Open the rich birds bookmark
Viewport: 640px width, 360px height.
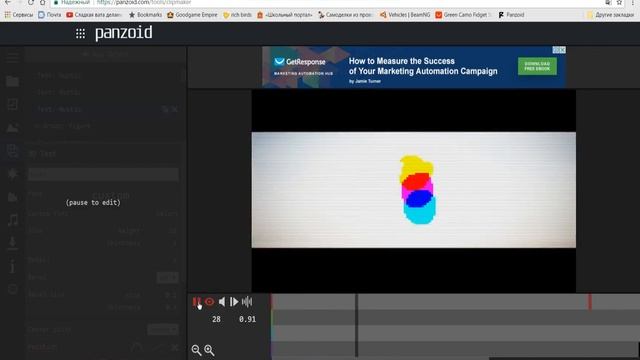pos(237,15)
